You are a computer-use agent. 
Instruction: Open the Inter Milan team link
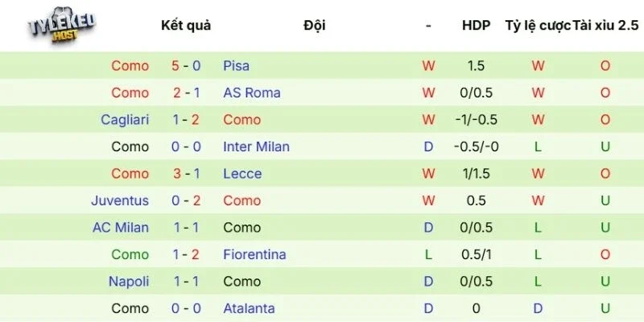(x=256, y=147)
